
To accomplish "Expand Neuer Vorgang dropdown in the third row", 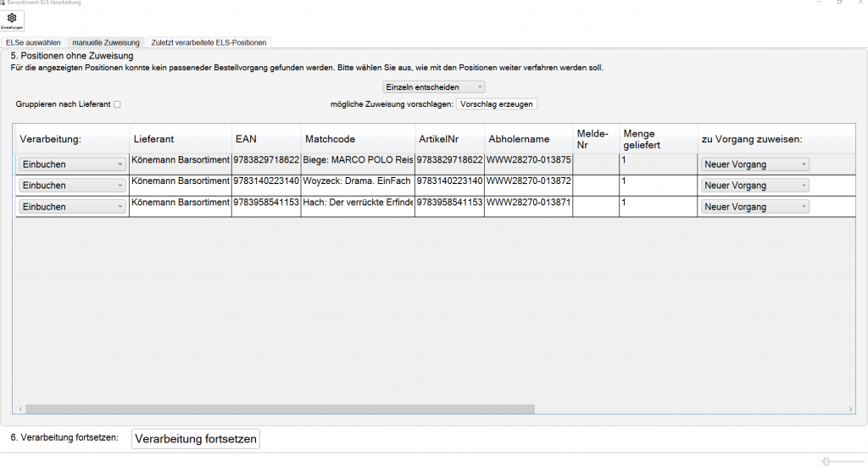I will [x=754, y=207].
